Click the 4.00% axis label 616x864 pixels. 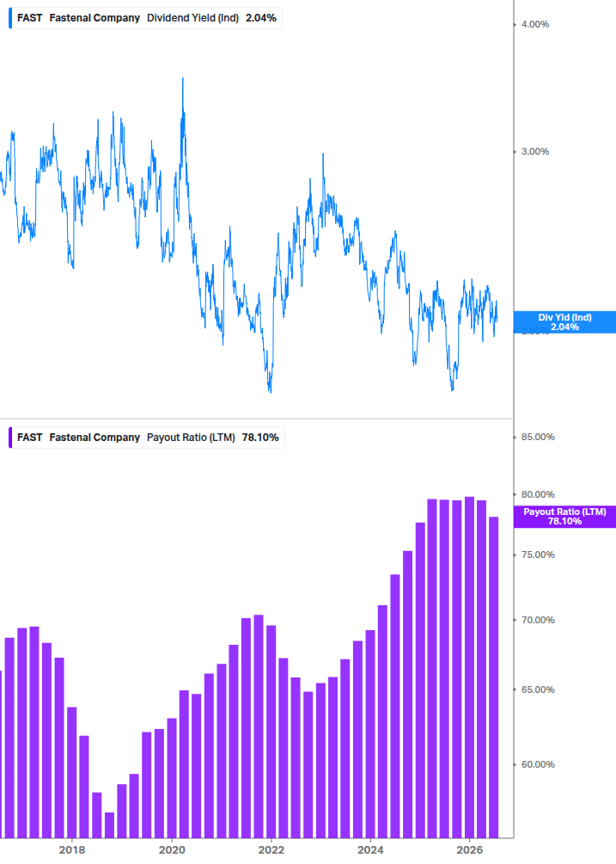(x=535, y=24)
